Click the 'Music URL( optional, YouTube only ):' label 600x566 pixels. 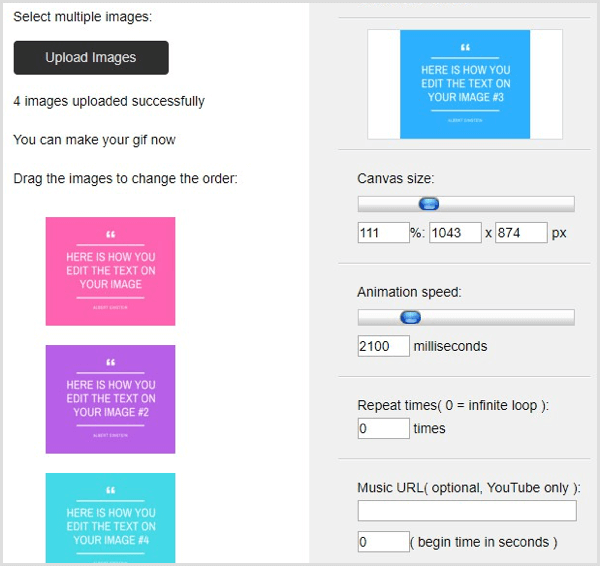[469, 488]
